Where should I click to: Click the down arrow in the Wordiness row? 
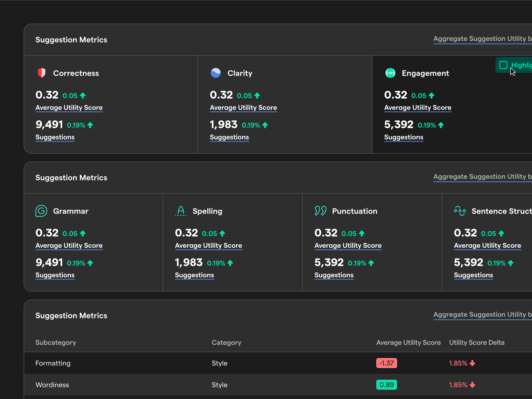pos(472,385)
